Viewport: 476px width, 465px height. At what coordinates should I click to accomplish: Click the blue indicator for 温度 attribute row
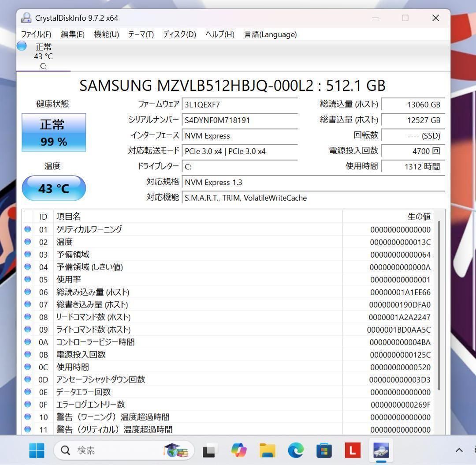click(x=27, y=241)
